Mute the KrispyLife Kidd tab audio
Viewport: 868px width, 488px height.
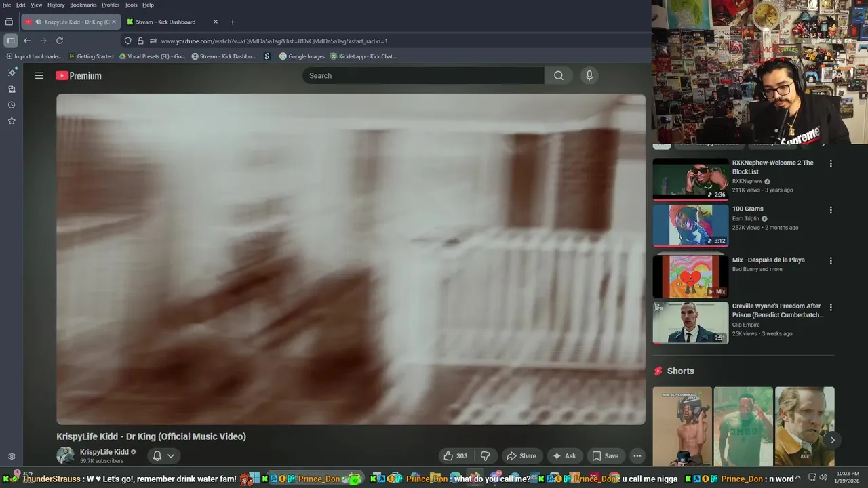click(x=38, y=22)
